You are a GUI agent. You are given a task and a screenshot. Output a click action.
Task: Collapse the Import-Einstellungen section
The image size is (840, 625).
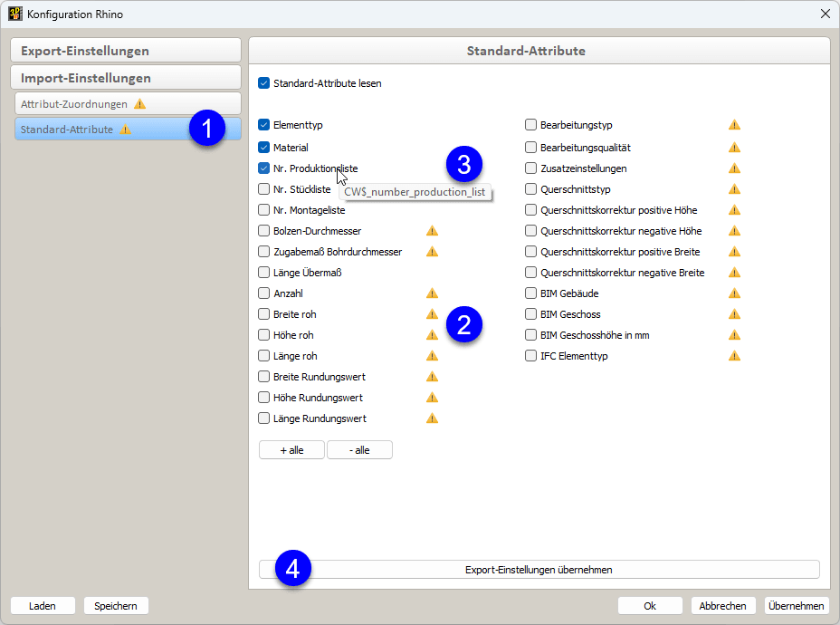tap(126, 78)
